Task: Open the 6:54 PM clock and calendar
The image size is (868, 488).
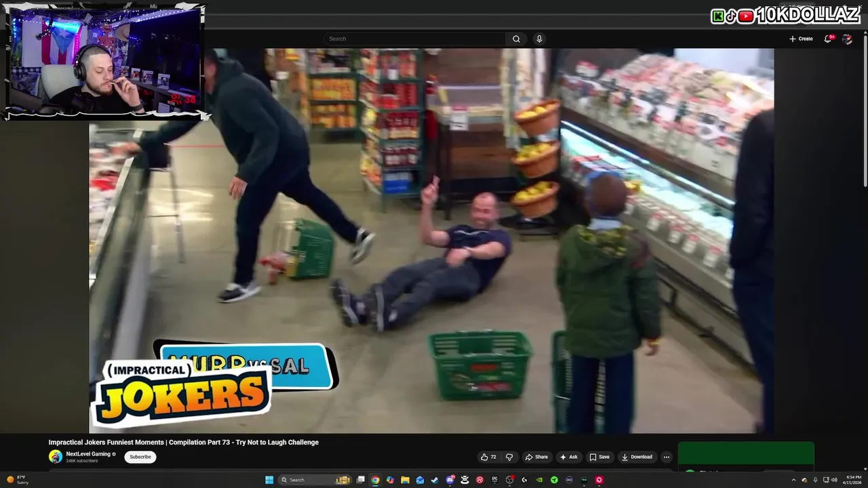Action: 852,480
